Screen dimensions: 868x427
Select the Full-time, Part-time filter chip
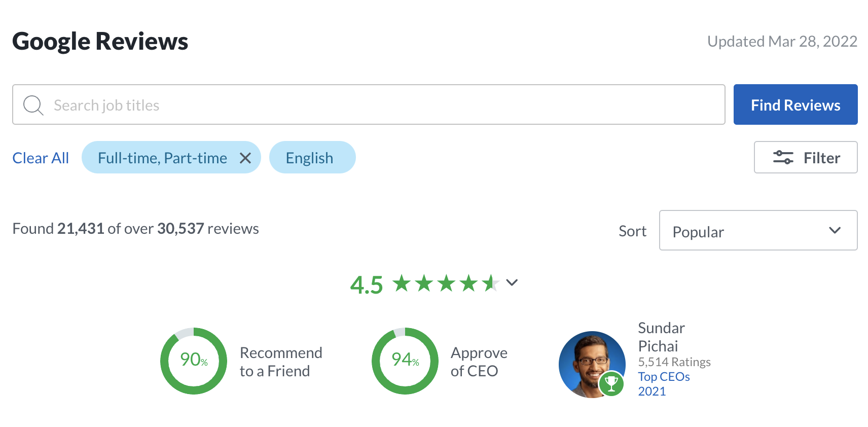162,158
